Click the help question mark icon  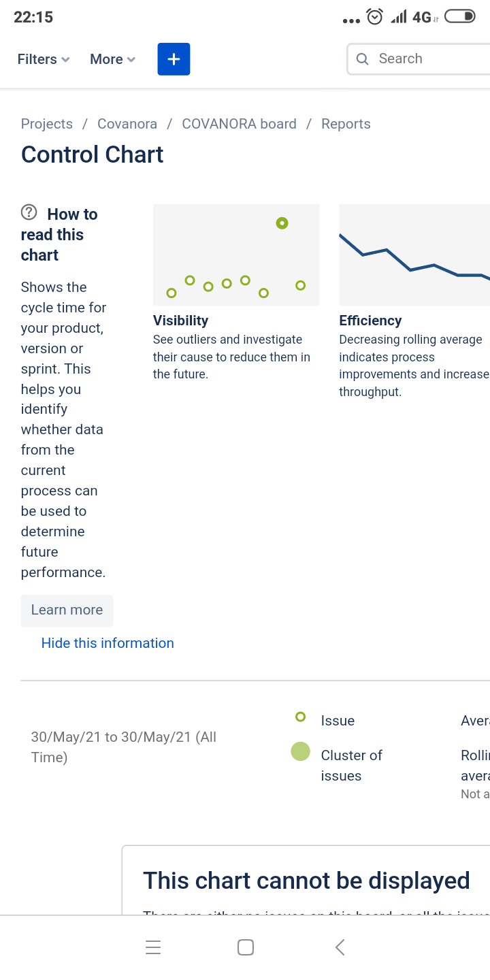click(x=29, y=212)
